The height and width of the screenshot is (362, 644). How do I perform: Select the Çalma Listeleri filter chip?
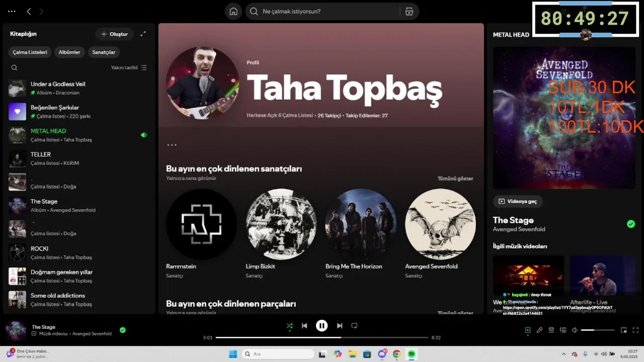[x=30, y=52]
